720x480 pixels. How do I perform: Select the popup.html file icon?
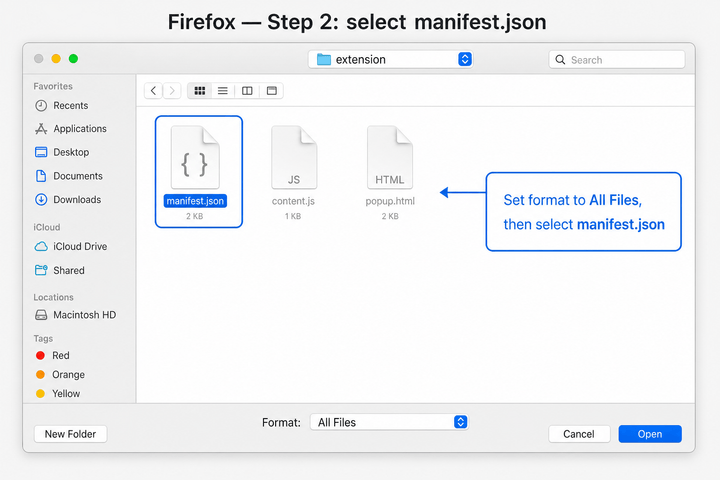tap(390, 158)
